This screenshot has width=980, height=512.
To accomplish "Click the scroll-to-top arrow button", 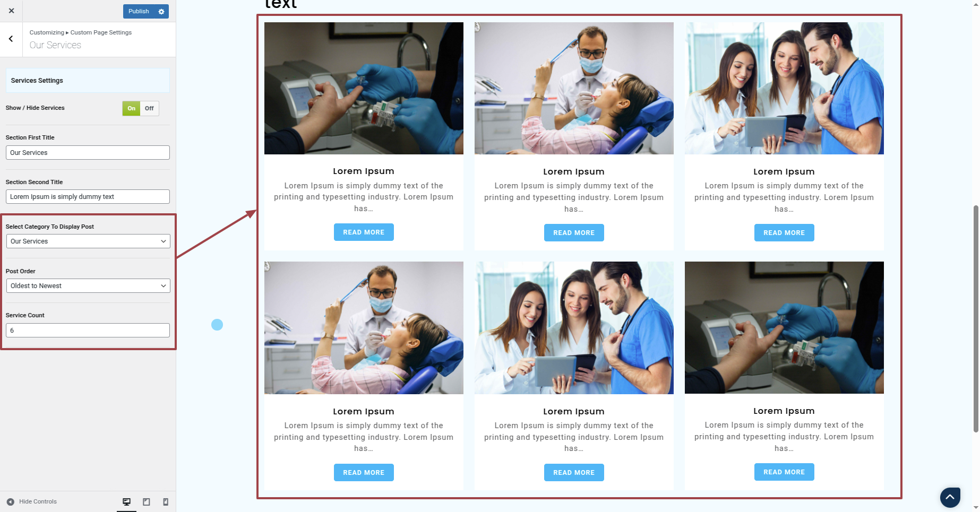I will [950, 497].
